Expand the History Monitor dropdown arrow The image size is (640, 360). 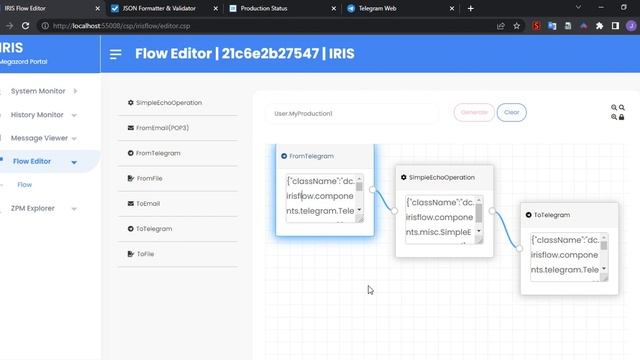click(x=74, y=116)
